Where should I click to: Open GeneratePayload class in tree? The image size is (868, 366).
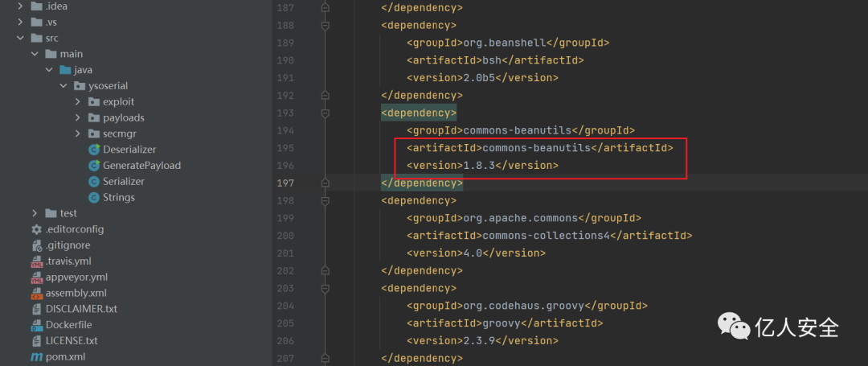point(141,166)
